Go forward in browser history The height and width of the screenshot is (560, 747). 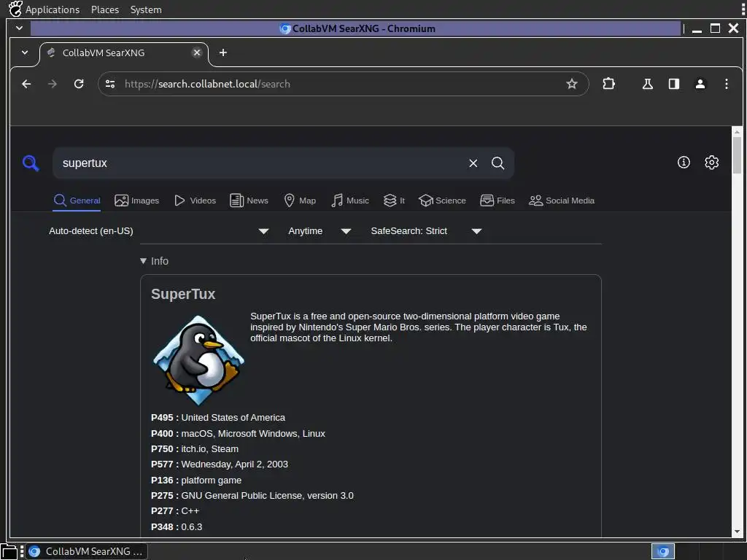(53, 84)
